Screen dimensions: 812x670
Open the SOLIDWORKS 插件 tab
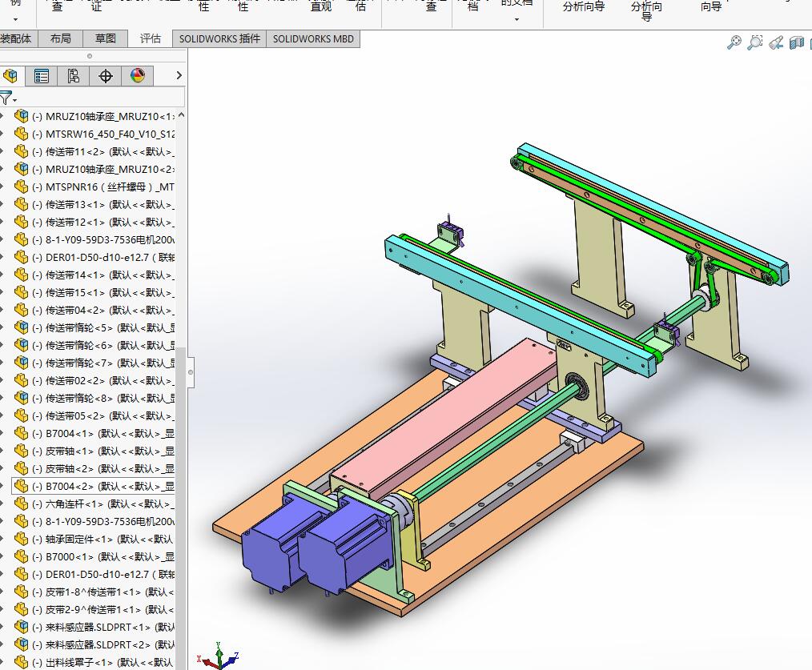coord(219,38)
